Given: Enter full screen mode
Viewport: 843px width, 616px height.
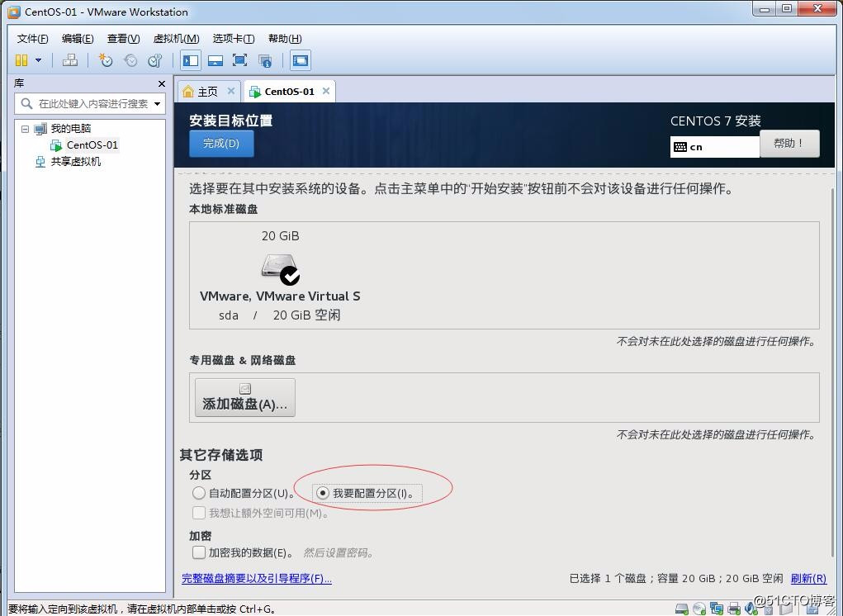Looking at the screenshot, I should coord(239,60).
